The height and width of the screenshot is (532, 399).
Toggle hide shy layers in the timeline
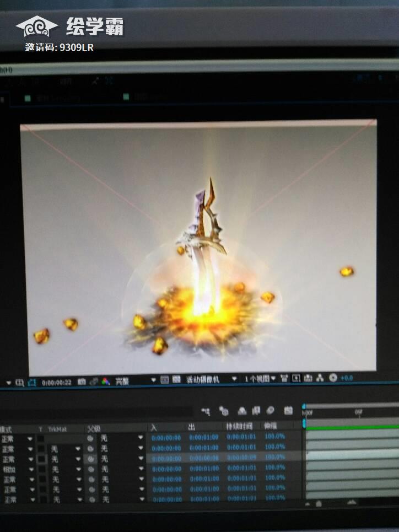click(x=242, y=411)
